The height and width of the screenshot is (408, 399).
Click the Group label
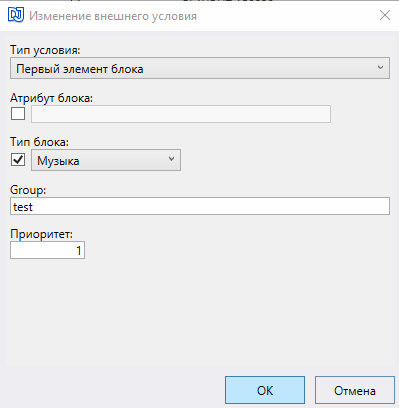tap(28, 190)
